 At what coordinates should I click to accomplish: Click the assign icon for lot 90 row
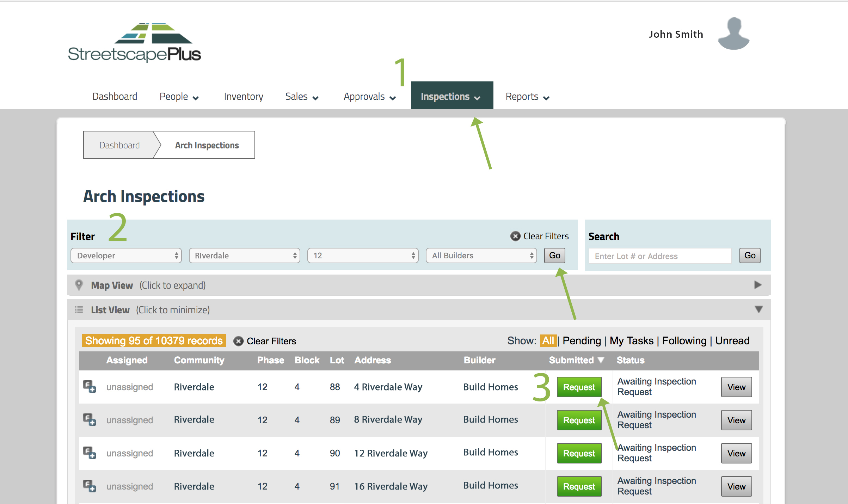coord(89,453)
